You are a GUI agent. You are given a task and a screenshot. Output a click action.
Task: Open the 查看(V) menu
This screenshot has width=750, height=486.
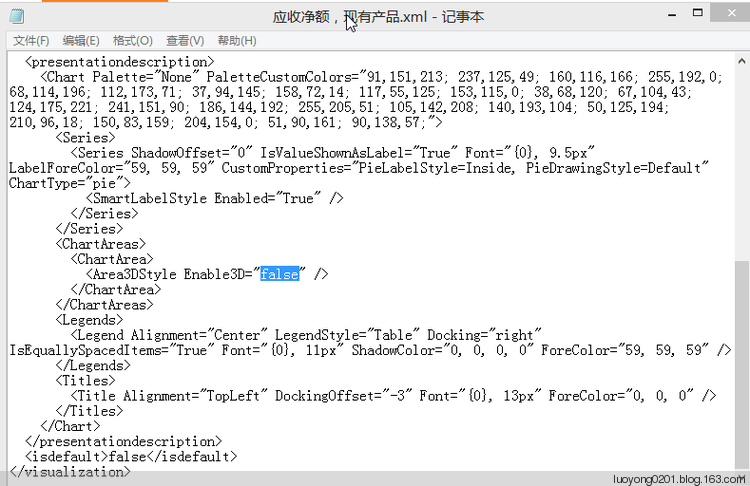(x=185, y=41)
